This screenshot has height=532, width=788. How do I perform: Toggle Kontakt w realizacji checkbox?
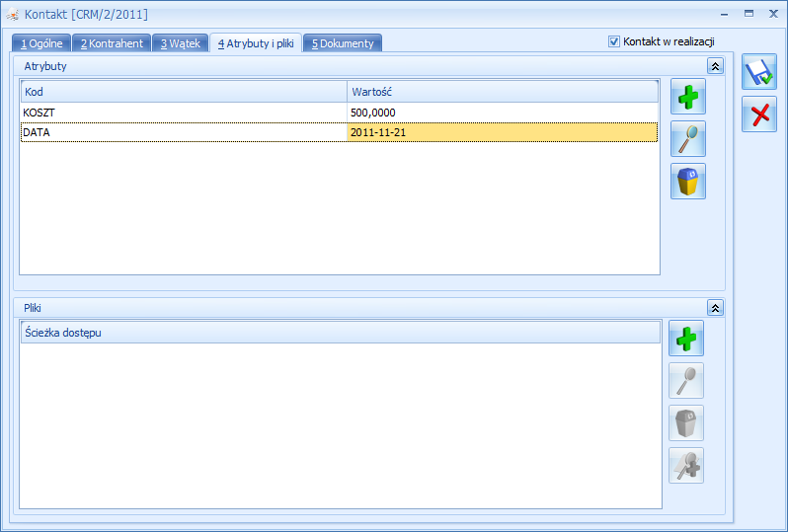click(613, 41)
